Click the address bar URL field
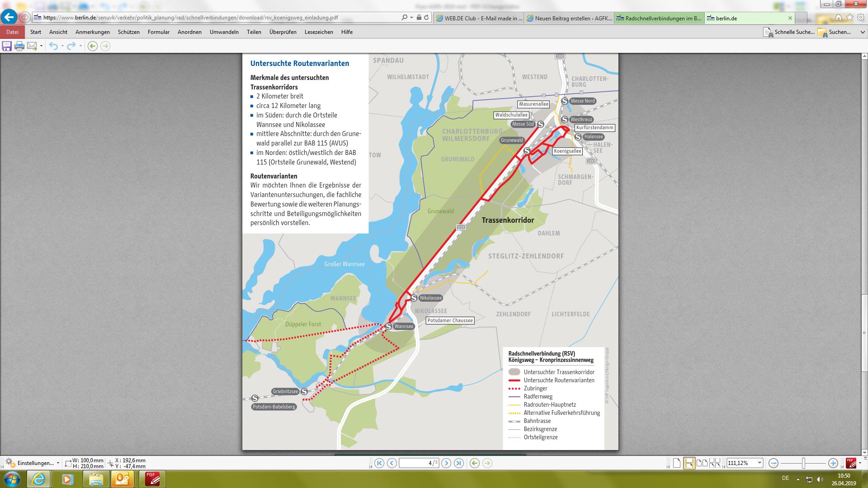Viewport: 868px width, 488px height. pyautogui.click(x=217, y=18)
